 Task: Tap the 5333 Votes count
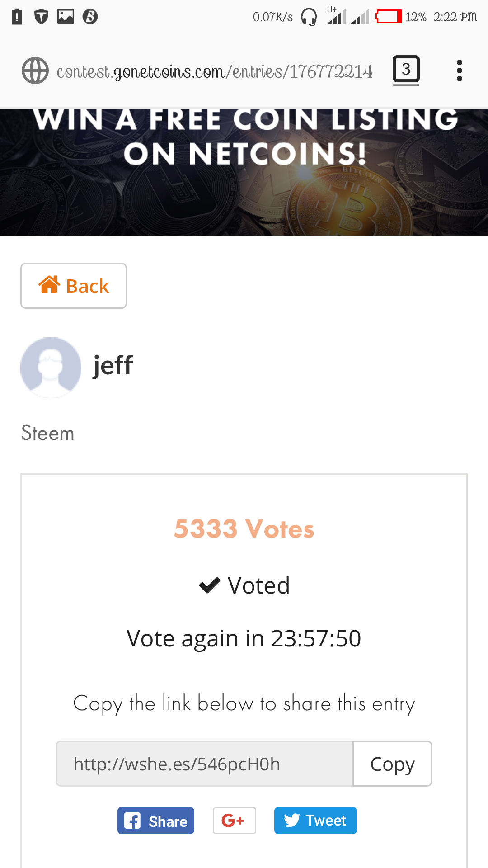pyautogui.click(x=244, y=528)
